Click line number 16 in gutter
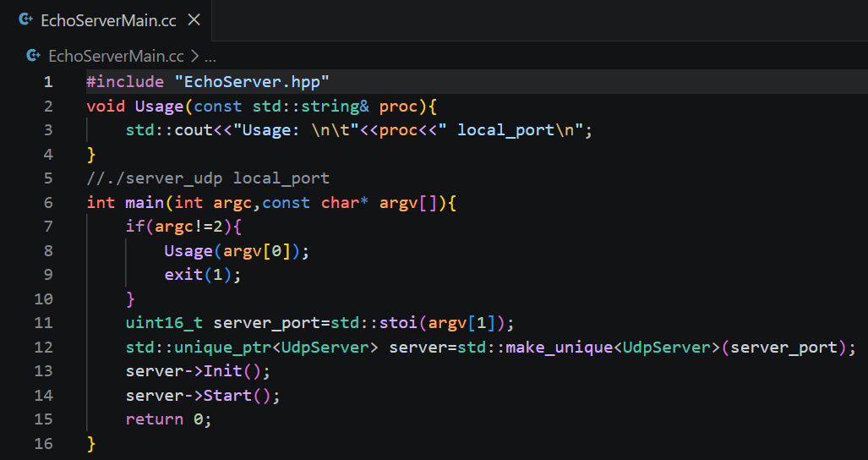The image size is (868, 460). click(44, 443)
